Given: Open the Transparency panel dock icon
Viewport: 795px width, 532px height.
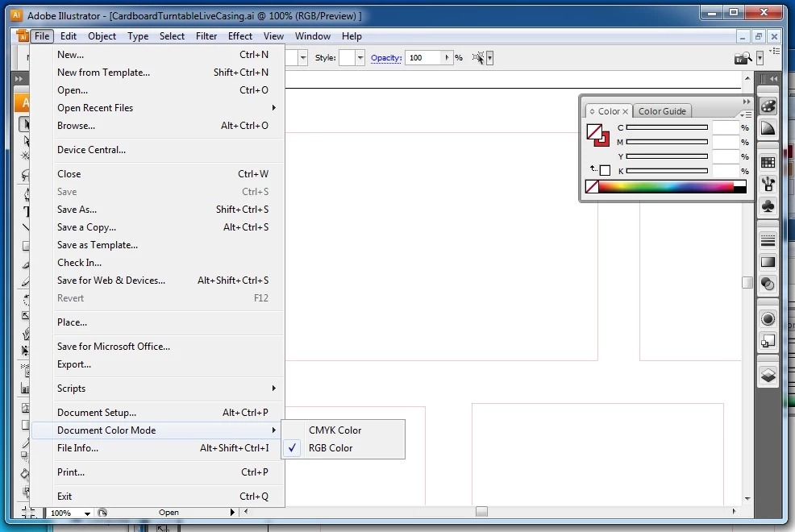Looking at the screenshot, I should 768,285.
